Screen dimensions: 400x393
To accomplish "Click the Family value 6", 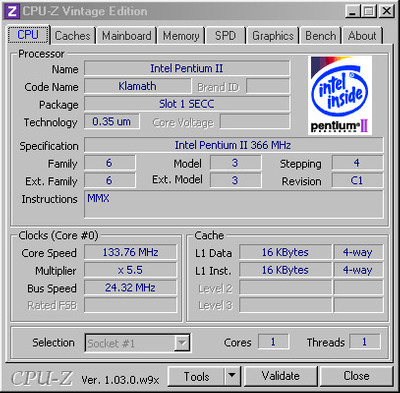I will pyautogui.click(x=109, y=163).
